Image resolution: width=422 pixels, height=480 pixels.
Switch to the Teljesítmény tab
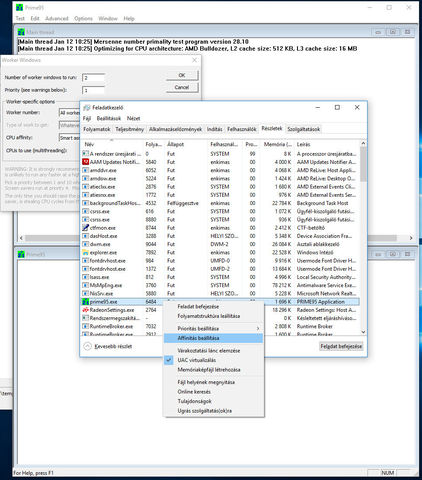tap(129, 129)
